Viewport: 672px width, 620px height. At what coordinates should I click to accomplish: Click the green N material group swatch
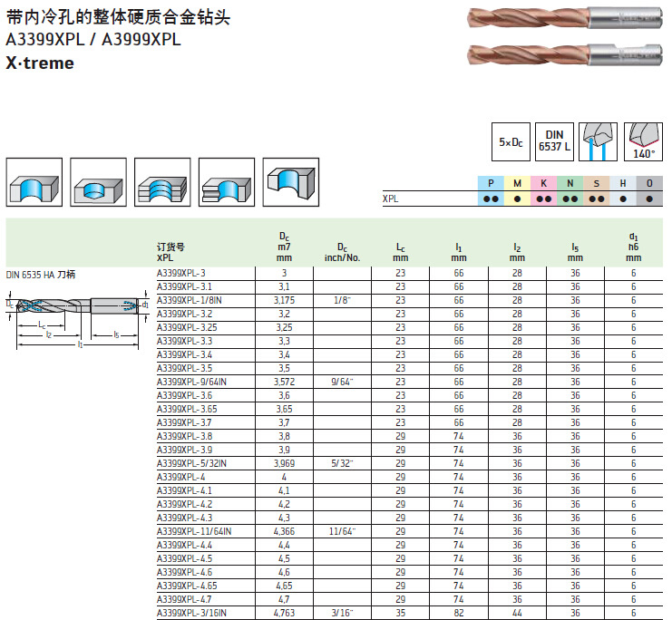(x=570, y=184)
